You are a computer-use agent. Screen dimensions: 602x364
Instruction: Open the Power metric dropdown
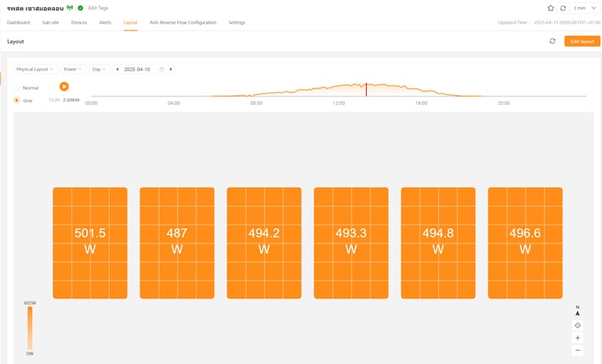tap(72, 69)
